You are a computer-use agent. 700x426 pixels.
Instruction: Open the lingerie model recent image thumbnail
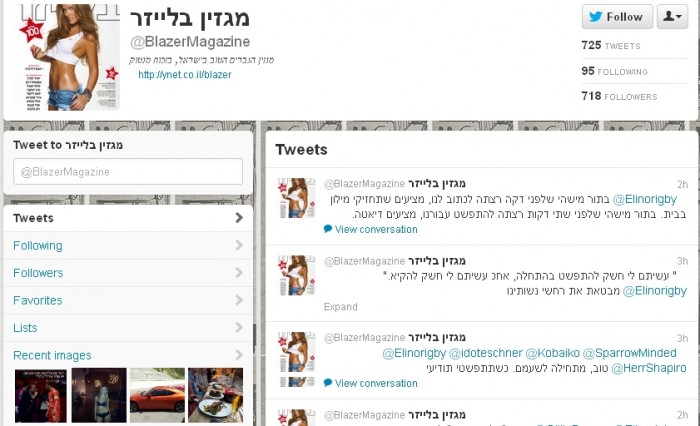coord(99,395)
